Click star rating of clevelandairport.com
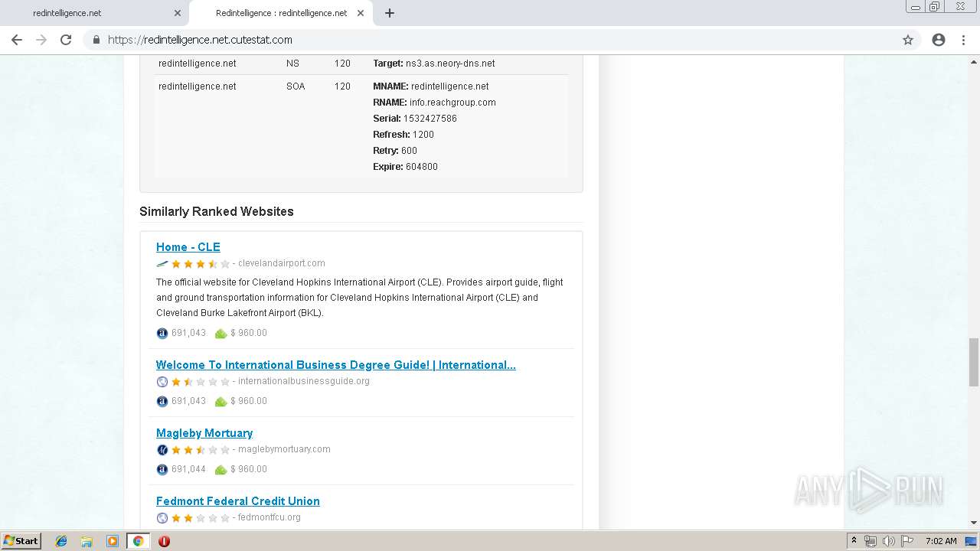 pos(201,264)
